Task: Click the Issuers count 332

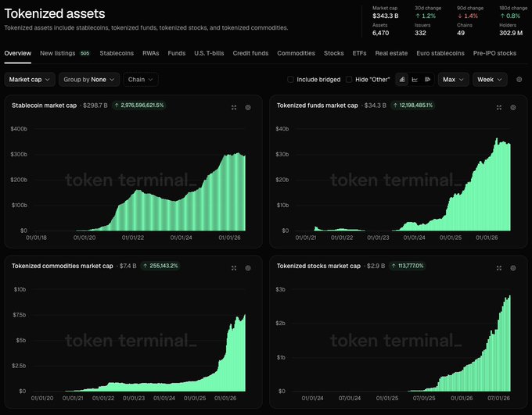Action: coord(420,33)
